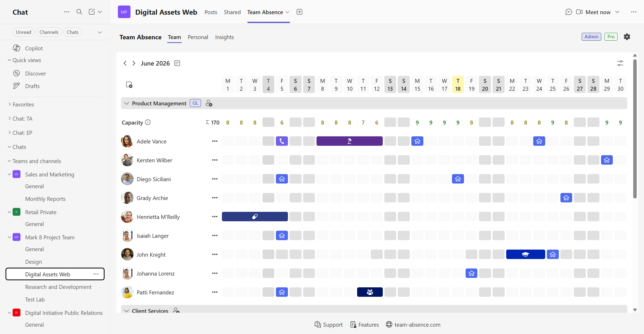Go to previous month
Image resolution: width=644 pixels, height=334 pixels.
point(125,63)
